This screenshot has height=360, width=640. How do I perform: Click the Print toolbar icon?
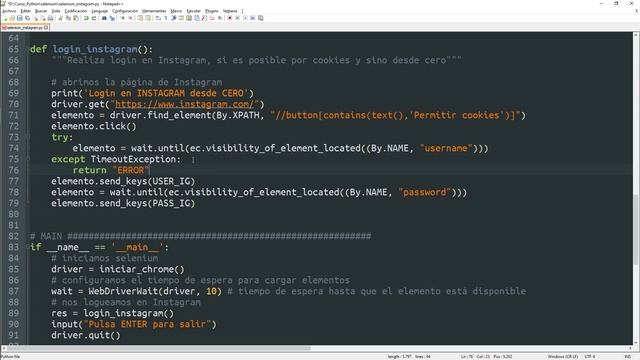point(50,18)
